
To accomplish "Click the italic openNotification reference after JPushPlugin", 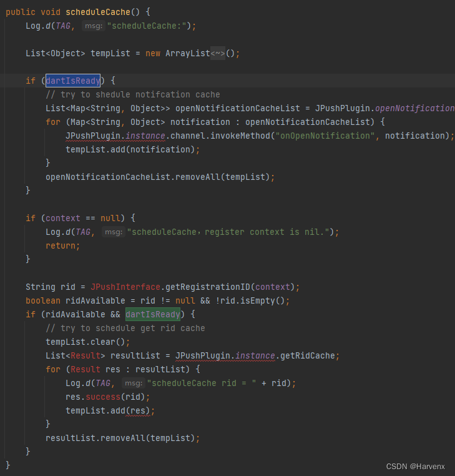I will click(415, 108).
